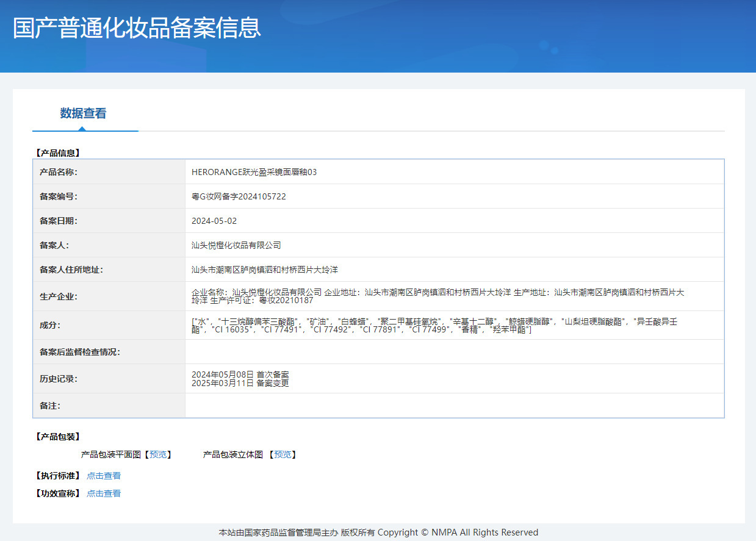
Task: Click the page title 国产普通化妆品备案信息
Action: 137,28
